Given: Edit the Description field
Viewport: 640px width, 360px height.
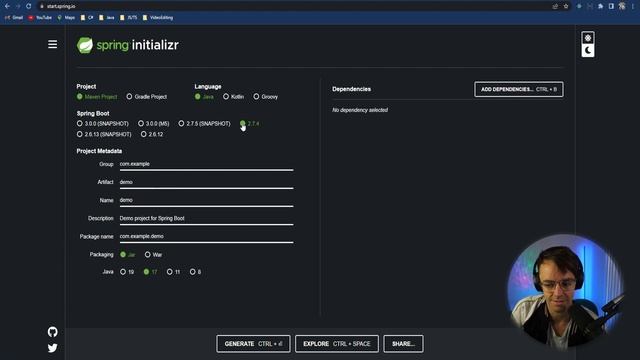Looking at the screenshot, I should coord(206,218).
